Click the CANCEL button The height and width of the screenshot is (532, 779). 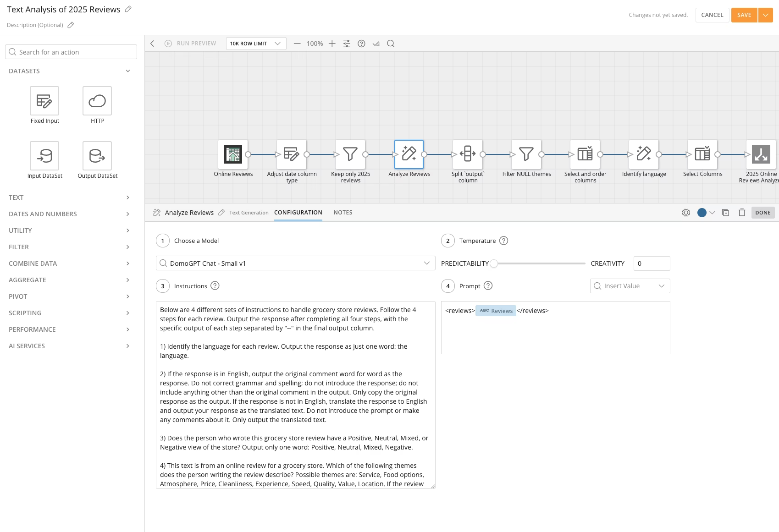tap(712, 15)
